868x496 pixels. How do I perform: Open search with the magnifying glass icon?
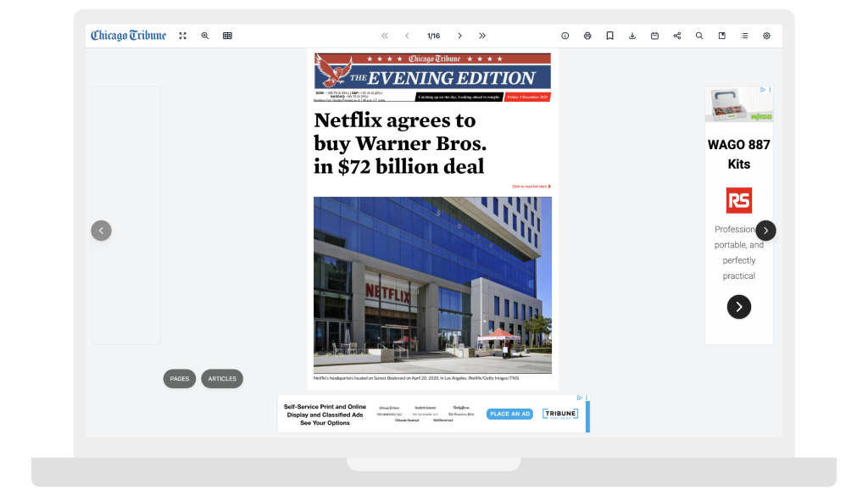699,36
